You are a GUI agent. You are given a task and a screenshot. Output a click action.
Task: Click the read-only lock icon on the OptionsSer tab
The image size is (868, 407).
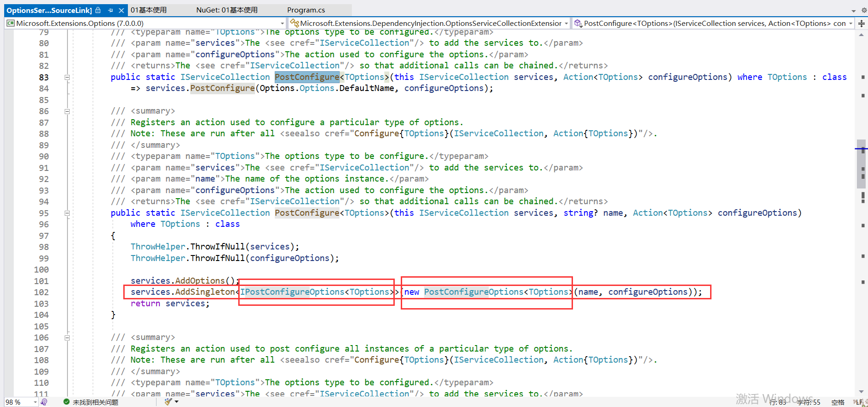click(x=98, y=10)
